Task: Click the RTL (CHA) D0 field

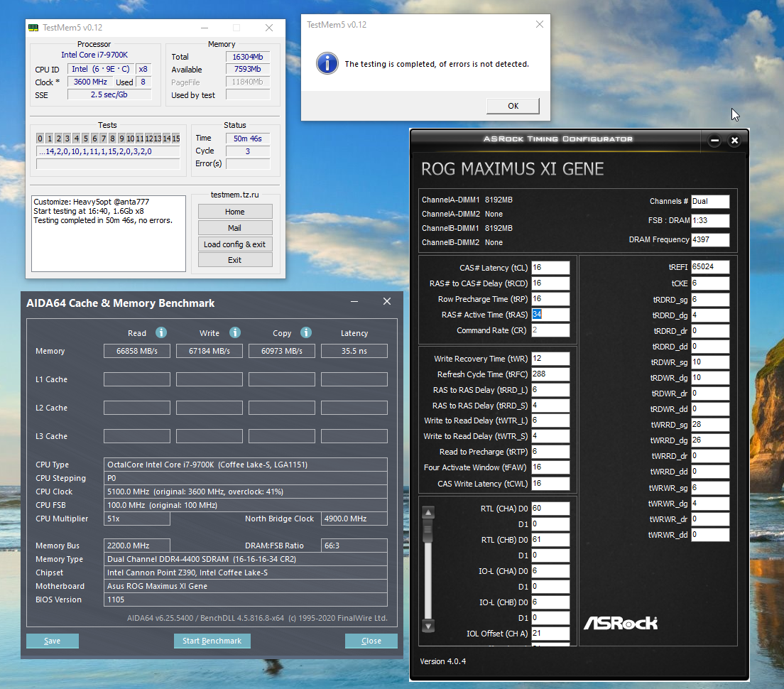Action: point(550,509)
